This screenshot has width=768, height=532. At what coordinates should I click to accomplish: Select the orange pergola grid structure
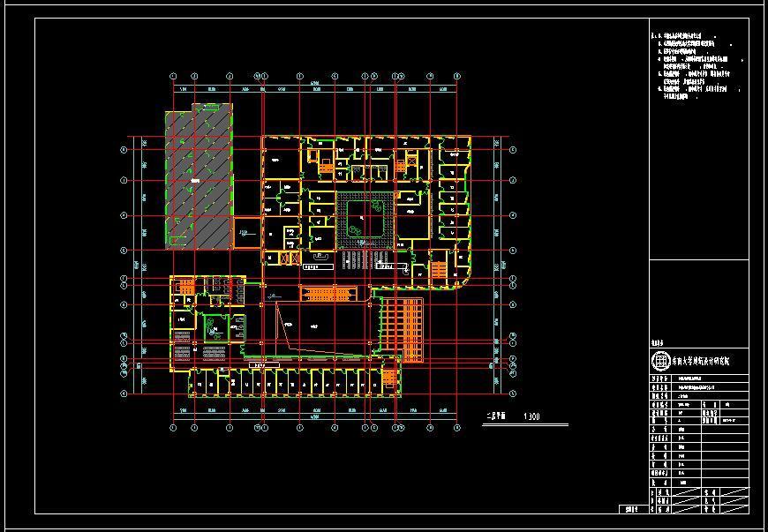[403, 330]
